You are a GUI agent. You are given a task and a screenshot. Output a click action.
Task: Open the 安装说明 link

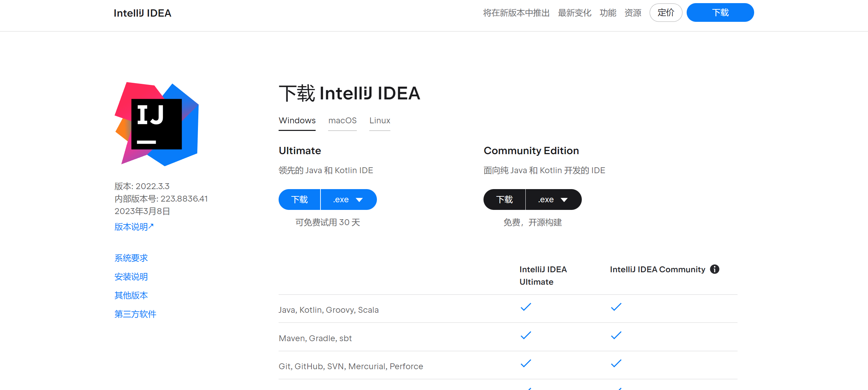(131, 277)
